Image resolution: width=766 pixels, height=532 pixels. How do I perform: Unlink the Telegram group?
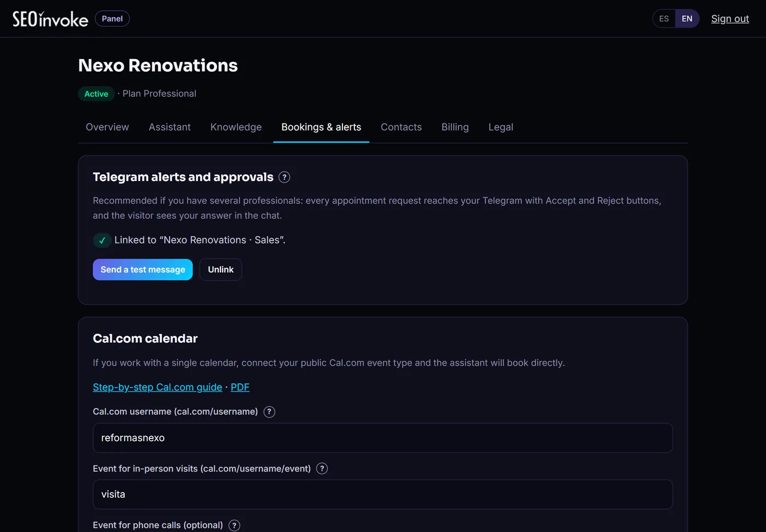tap(220, 270)
